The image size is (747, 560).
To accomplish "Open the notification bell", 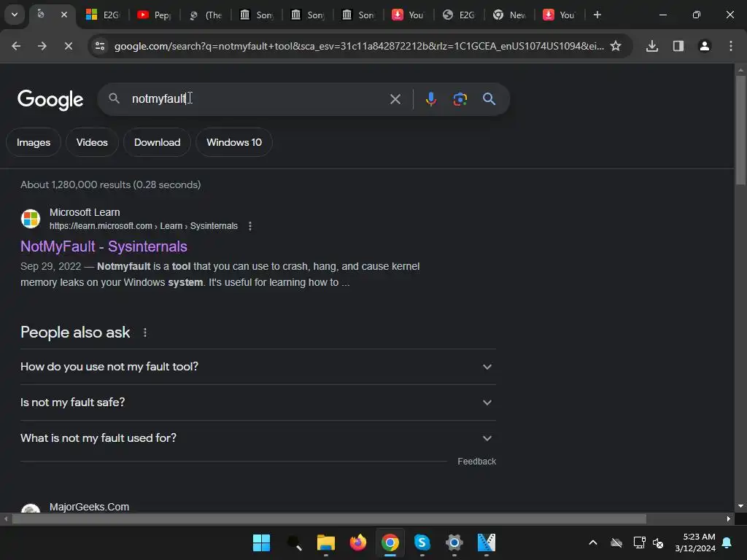I will point(727,542).
